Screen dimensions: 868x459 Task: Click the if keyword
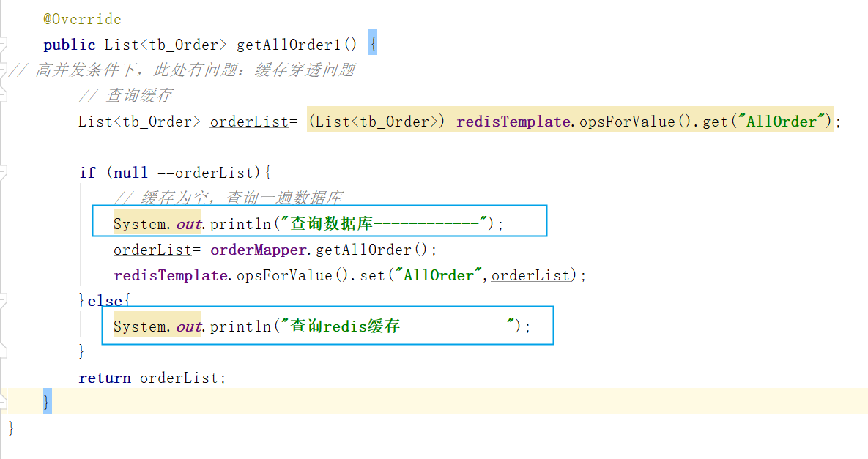coord(87,173)
